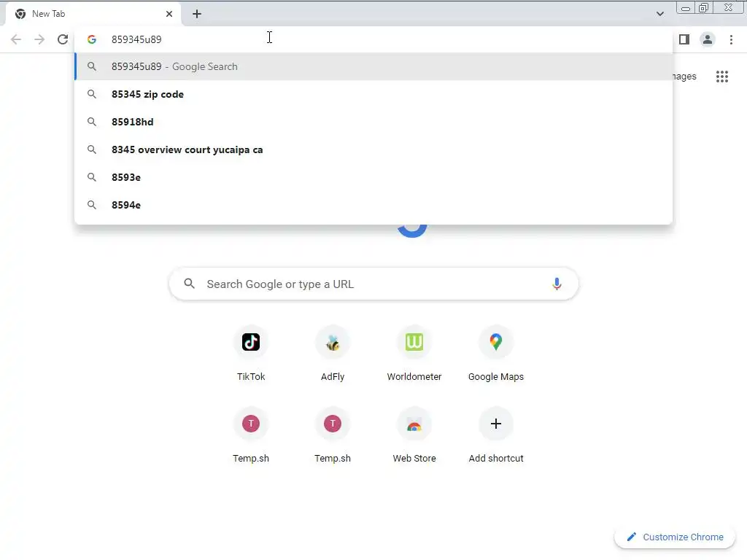Click the Add shortcut plus tile

(496, 437)
